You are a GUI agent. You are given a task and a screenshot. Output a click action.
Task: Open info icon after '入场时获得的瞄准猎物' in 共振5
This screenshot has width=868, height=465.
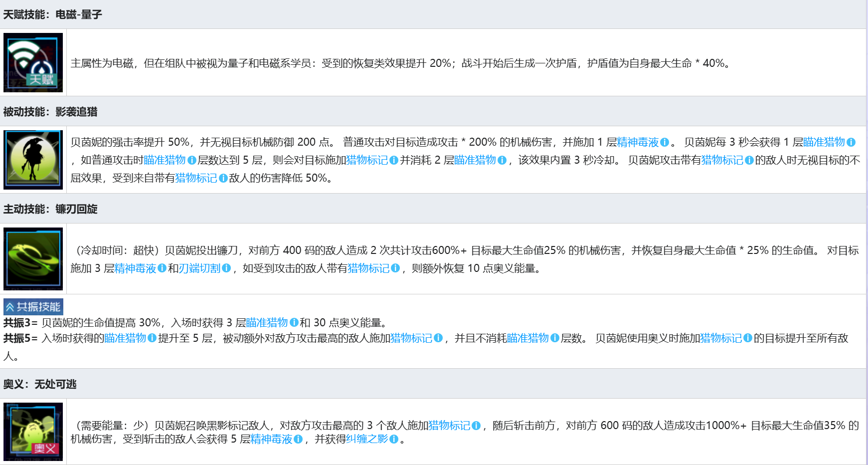(152, 338)
